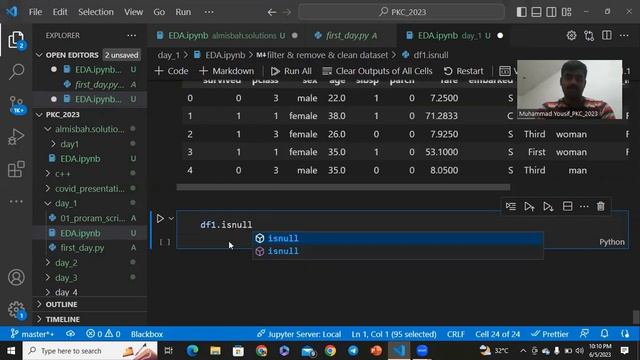The height and width of the screenshot is (360, 640).
Task: Execute cell and below in cell toolbar
Action: [x=548, y=207]
